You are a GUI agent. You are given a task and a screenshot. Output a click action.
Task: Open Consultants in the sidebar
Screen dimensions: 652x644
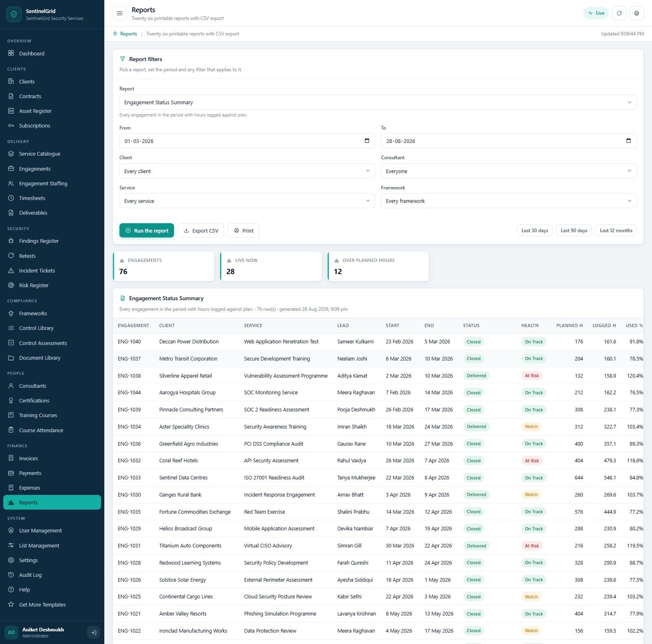pyautogui.click(x=52, y=386)
